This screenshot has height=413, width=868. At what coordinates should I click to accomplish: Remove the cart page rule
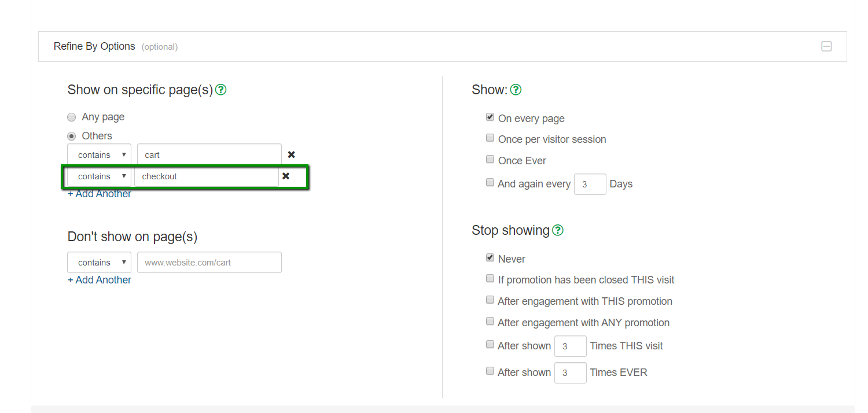point(292,154)
